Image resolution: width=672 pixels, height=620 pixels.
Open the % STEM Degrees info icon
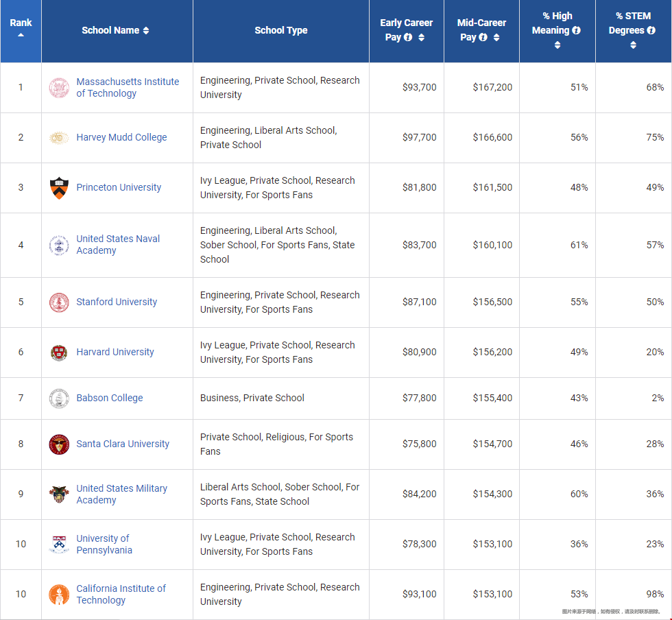click(651, 30)
